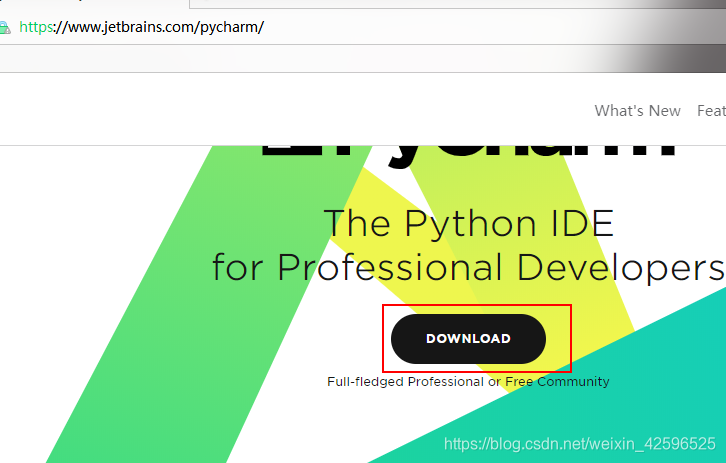The height and width of the screenshot is (463, 726).
Task: Click the site security lock icon
Action: click(x=4, y=28)
